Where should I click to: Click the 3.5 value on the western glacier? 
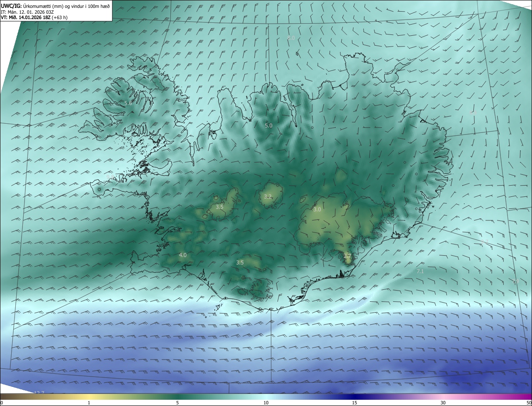pos(219,207)
